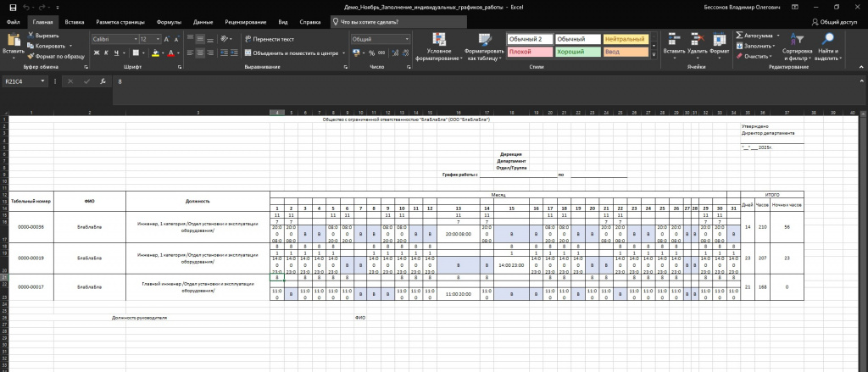Copy selection with Копировать
Screen dimensions: 868x372
pyautogui.click(x=47, y=46)
